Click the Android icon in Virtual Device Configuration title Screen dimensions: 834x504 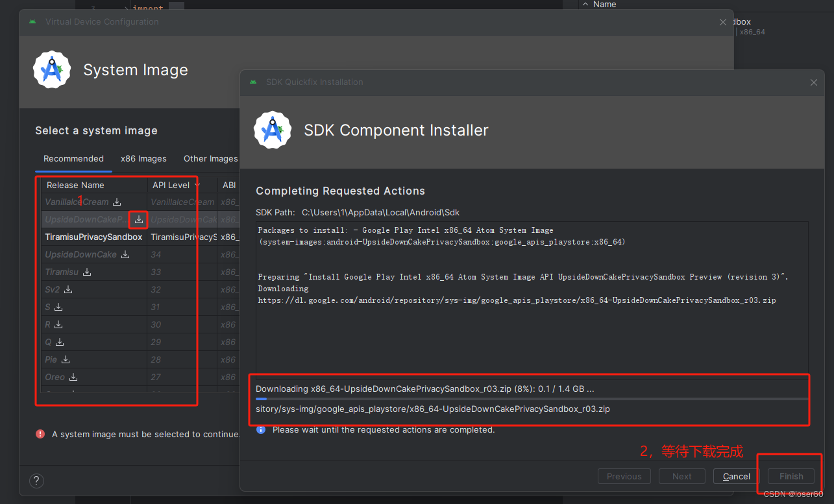pyautogui.click(x=32, y=21)
